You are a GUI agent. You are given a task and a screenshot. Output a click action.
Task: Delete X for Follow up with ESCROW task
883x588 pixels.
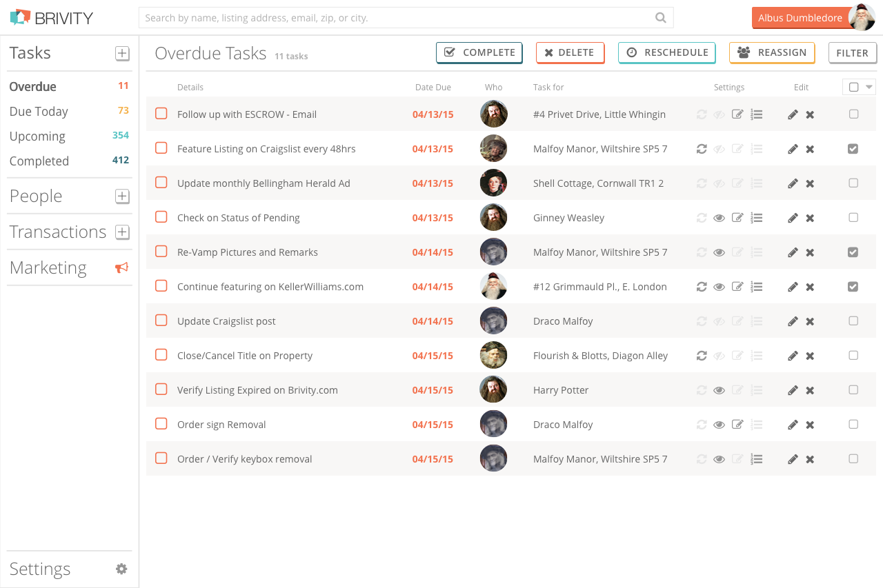coord(810,114)
